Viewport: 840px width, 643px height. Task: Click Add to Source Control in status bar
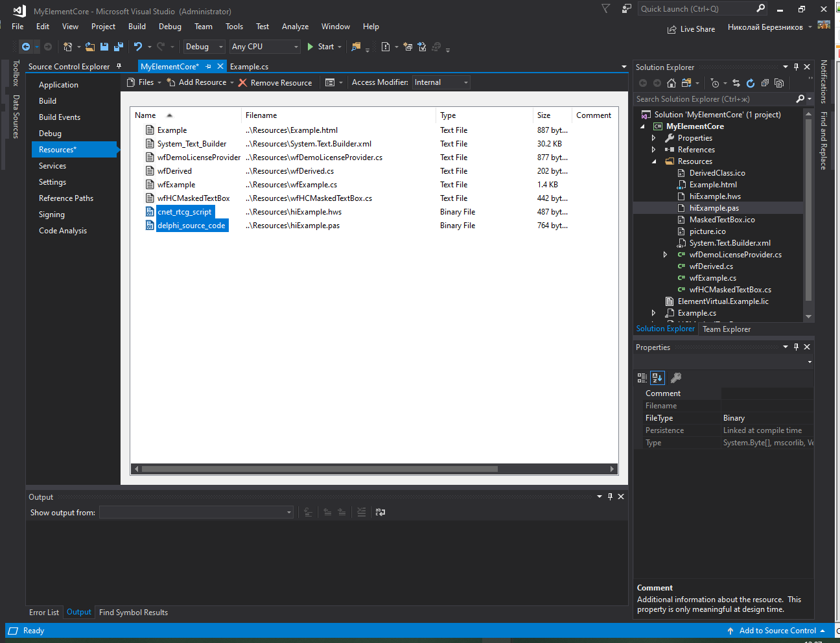pyautogui.click(x=776, y=631)
